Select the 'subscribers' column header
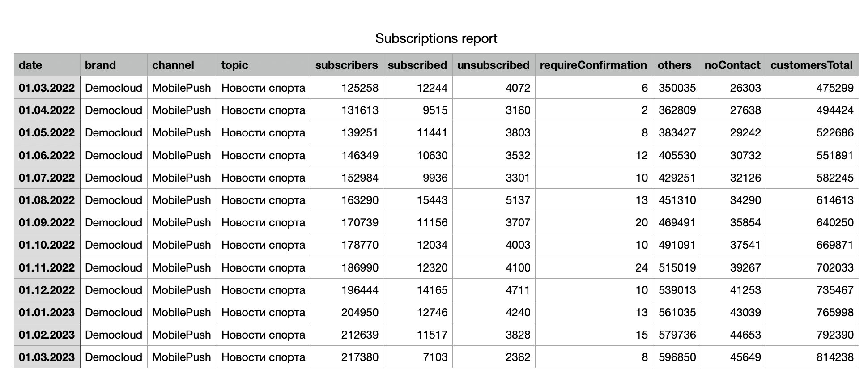 (347, 65)
